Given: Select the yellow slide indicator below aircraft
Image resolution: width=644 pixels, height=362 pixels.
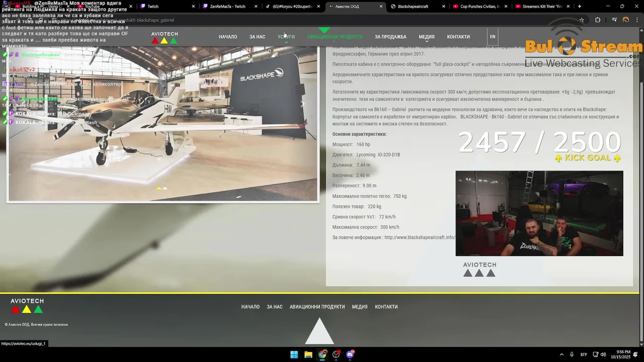Looking at the screenshot, I should pyautogui.click(x=159, y=188).
